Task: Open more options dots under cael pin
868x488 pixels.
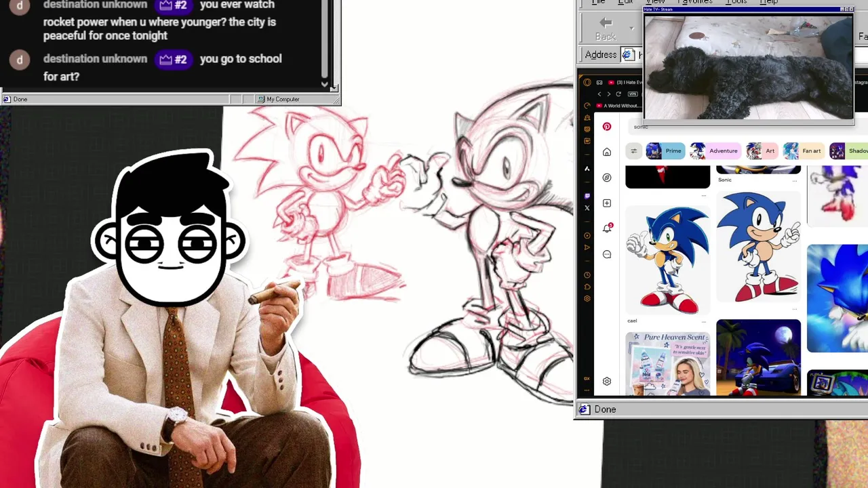Action: pyautogui.click(x=704, y=321)
